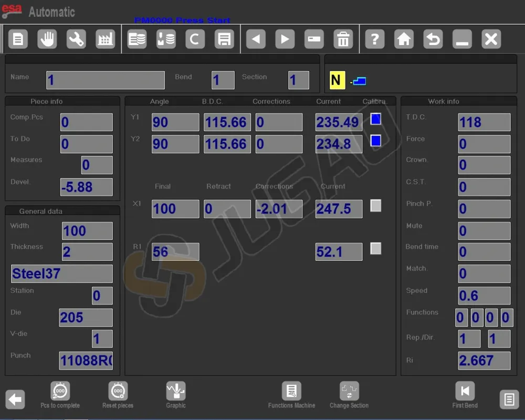
Task: Go to the previous bend arrow
Action: 256,39
